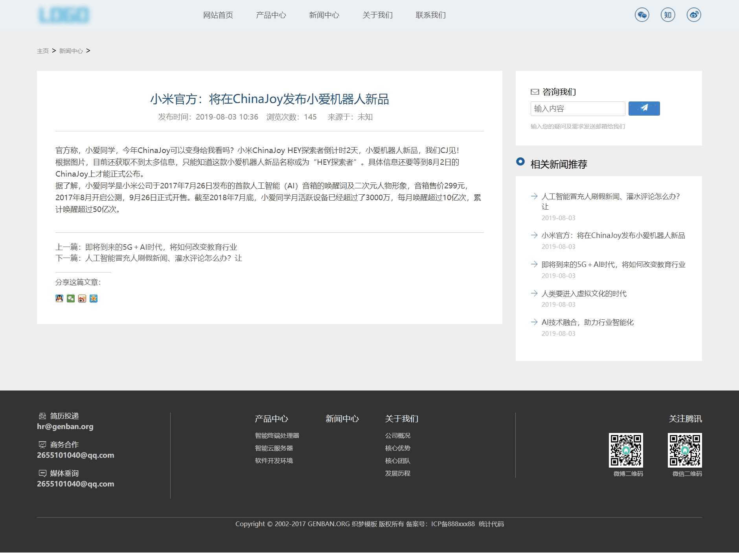Screen dimensions: 739x560
Task: Open the Zhihu 知 icon in the header
Action: coord(668,15)
